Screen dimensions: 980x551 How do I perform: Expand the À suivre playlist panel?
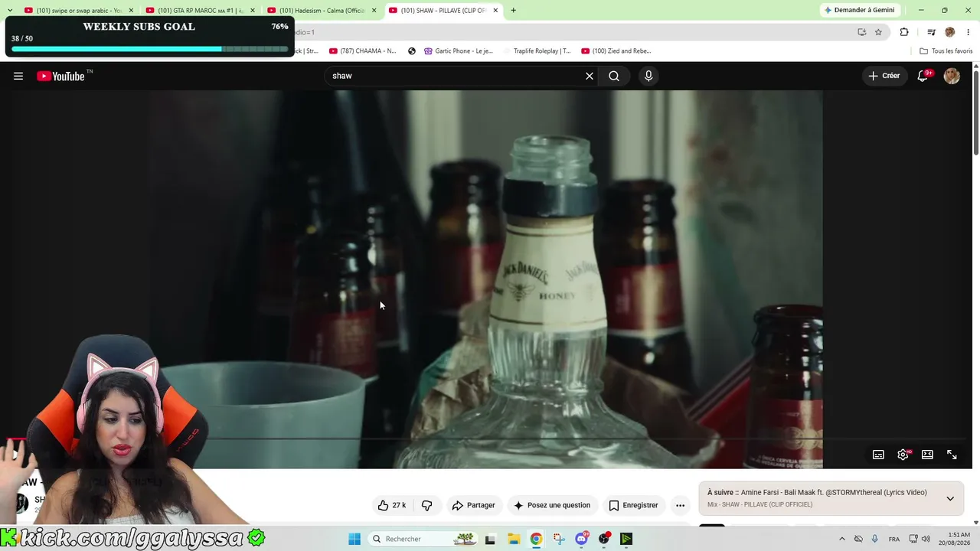(950, 498)
